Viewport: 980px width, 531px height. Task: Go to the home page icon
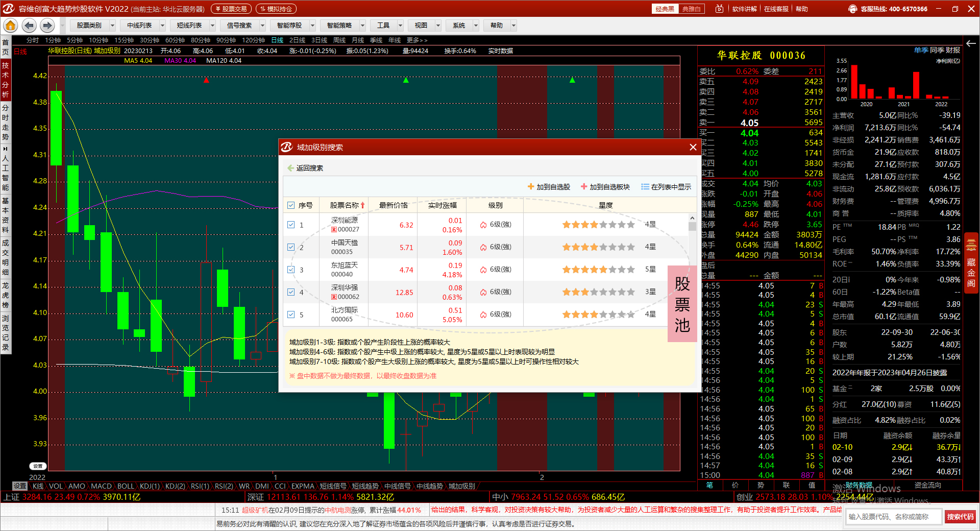point(10,25)
